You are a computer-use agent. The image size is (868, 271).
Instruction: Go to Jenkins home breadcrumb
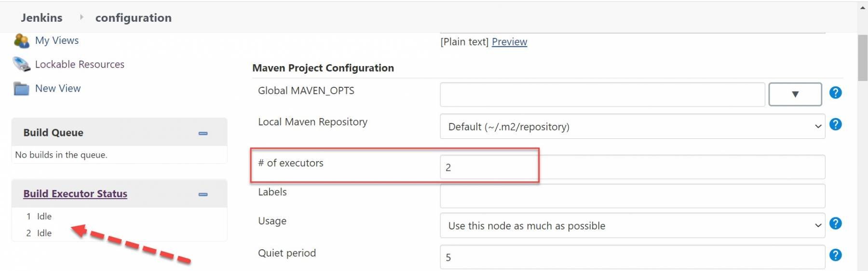(x=41, y=18)
